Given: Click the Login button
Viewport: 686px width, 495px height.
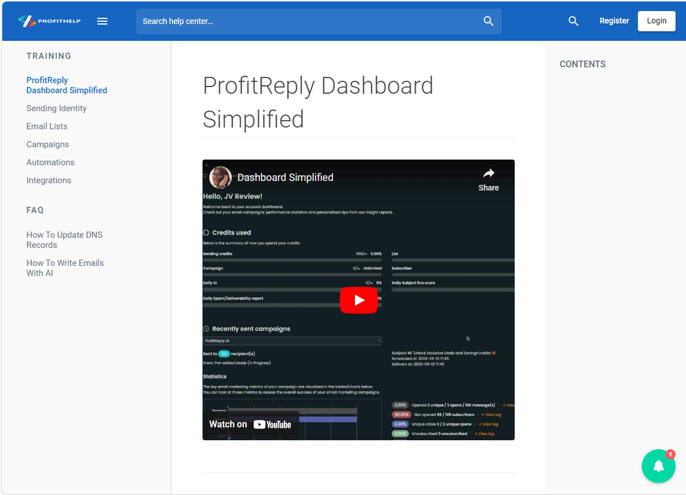Looking at the screenshot, I should pos(656,21).
